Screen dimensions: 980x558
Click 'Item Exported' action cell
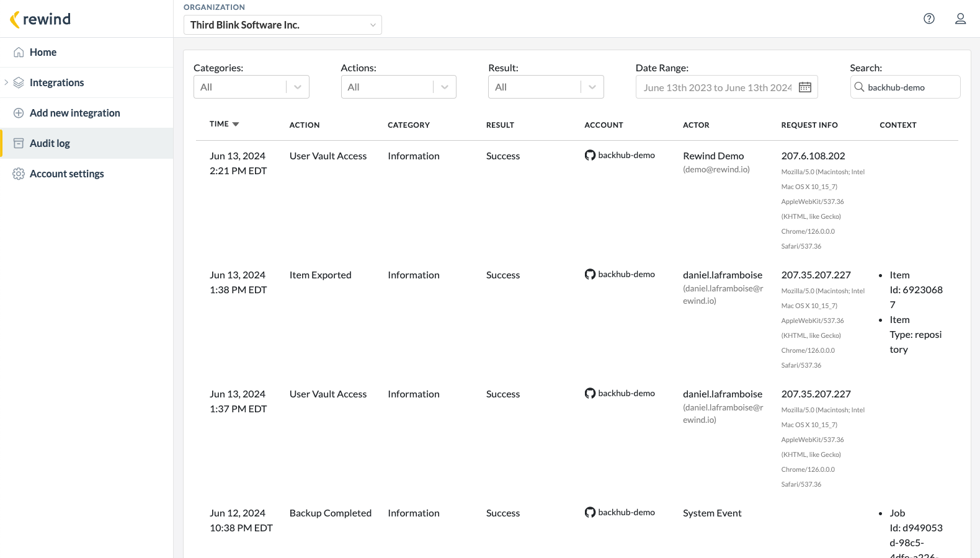(320, 275)
